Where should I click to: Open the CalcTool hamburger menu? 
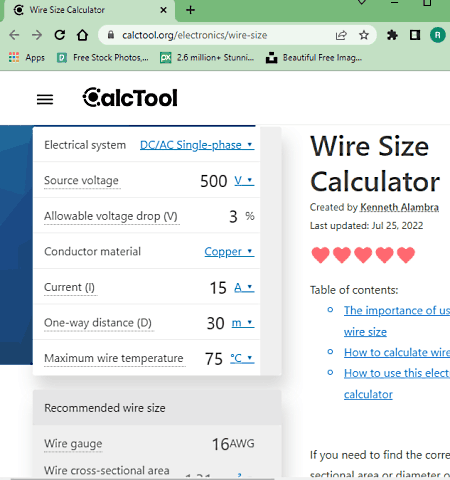click(x=45, y=99)
